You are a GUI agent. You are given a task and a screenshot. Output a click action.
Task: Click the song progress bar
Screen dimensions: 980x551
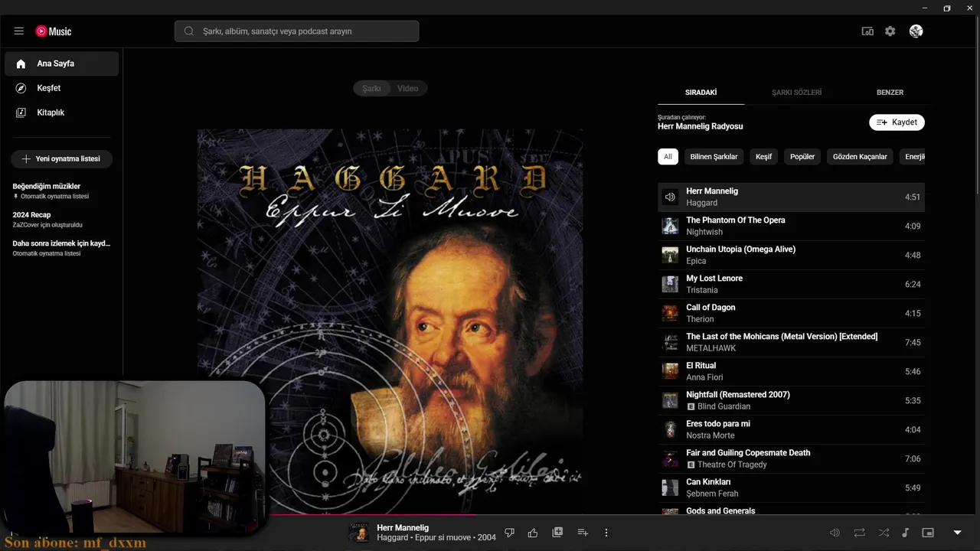(490, 515)
